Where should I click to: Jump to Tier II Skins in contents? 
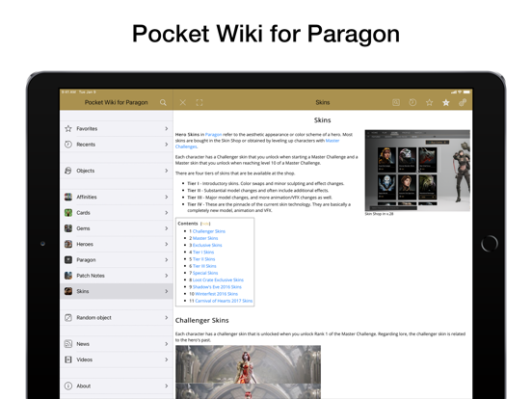coord(203,259)
